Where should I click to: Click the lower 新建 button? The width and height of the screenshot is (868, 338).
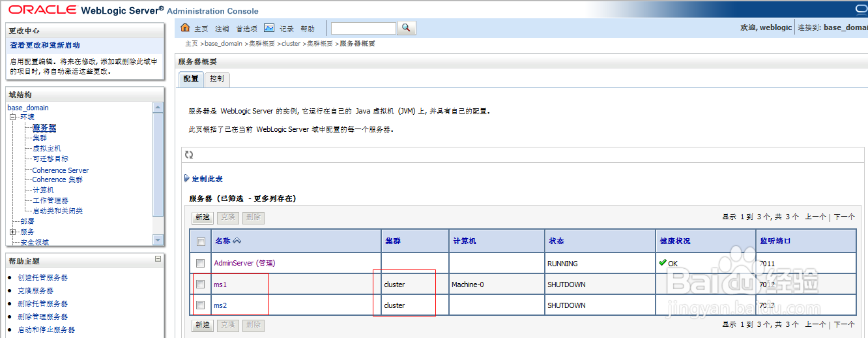point(202,324)
